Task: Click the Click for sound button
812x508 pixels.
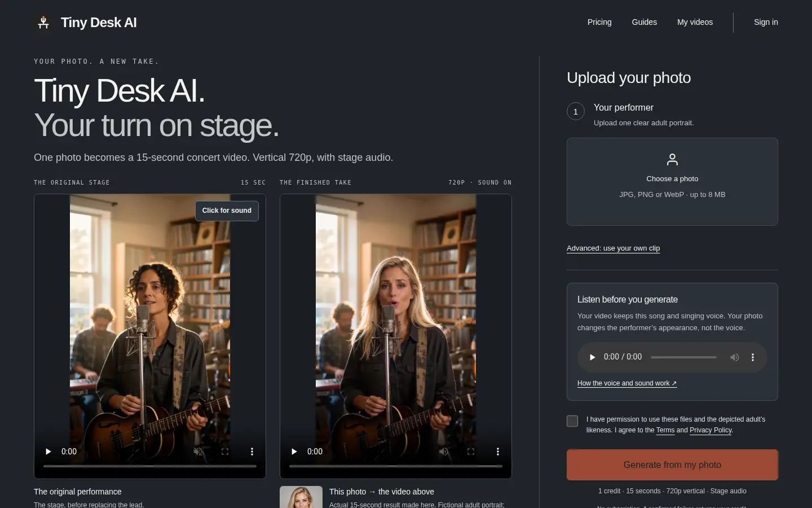Action: pos(227,211)
